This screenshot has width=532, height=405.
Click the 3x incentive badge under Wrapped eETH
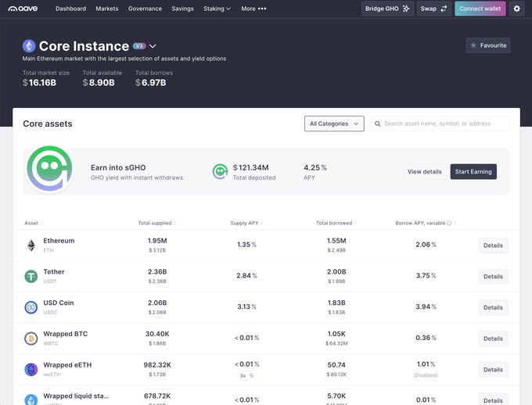pyautogui.click(x=247, y=375)
